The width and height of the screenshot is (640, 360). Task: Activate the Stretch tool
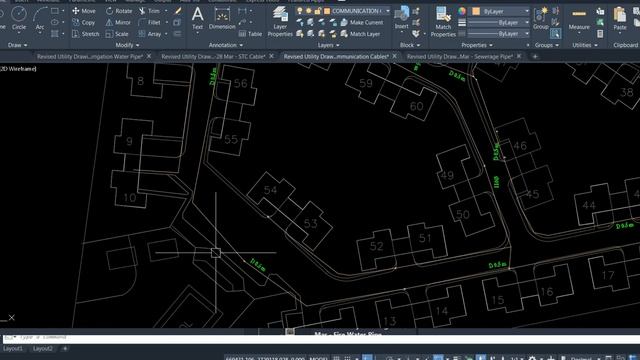point(85,34)
